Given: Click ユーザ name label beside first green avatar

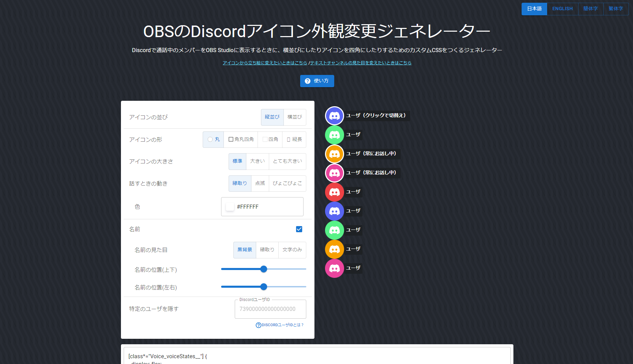Looking at the screenshot, I should [353, 134].
